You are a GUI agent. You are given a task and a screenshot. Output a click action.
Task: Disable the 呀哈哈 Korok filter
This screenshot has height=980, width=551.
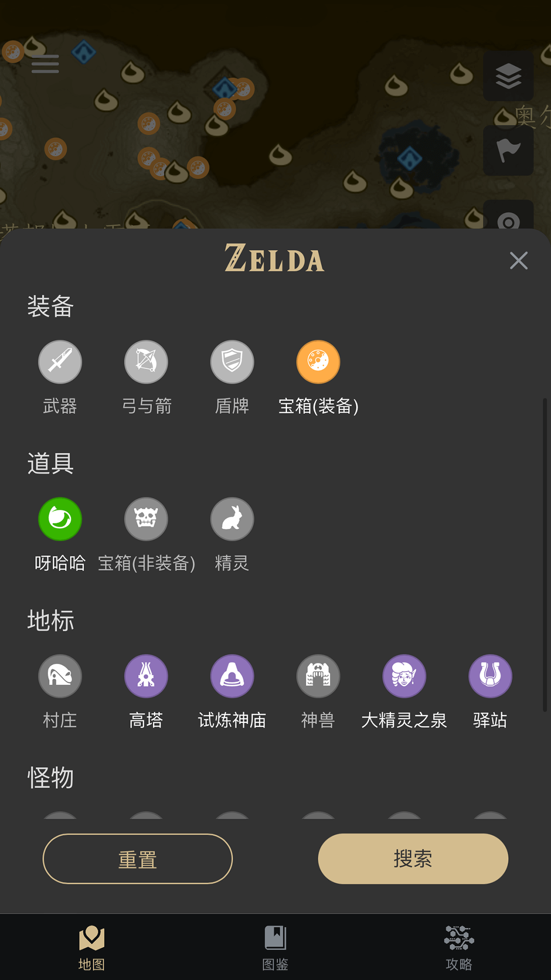[x=60, y=519]
